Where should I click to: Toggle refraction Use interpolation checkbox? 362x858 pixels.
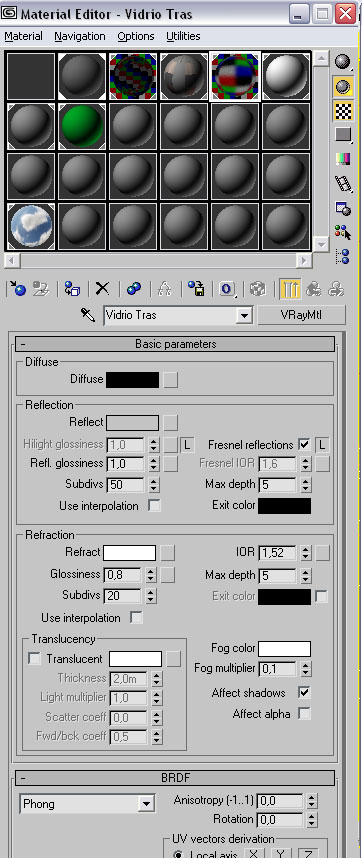136,618
